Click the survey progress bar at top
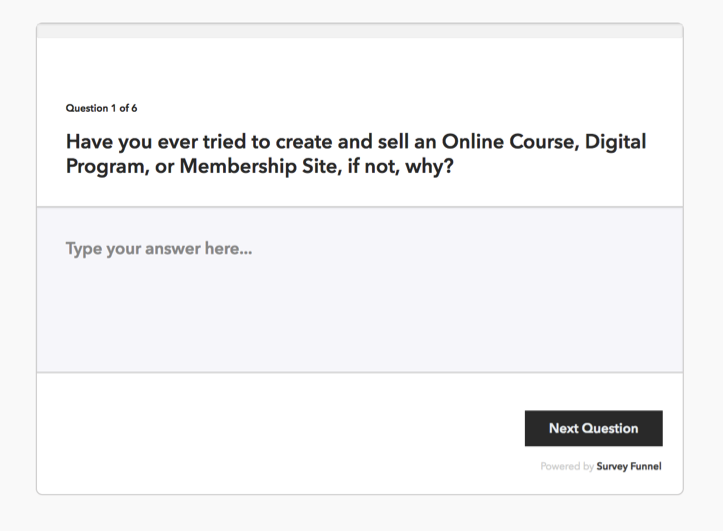Screen dimensions: 723x532 (360, 31)
